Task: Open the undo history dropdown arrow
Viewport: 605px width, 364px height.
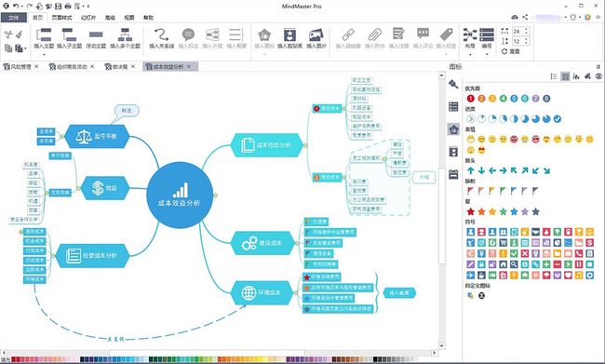Action: coord(21,7)
